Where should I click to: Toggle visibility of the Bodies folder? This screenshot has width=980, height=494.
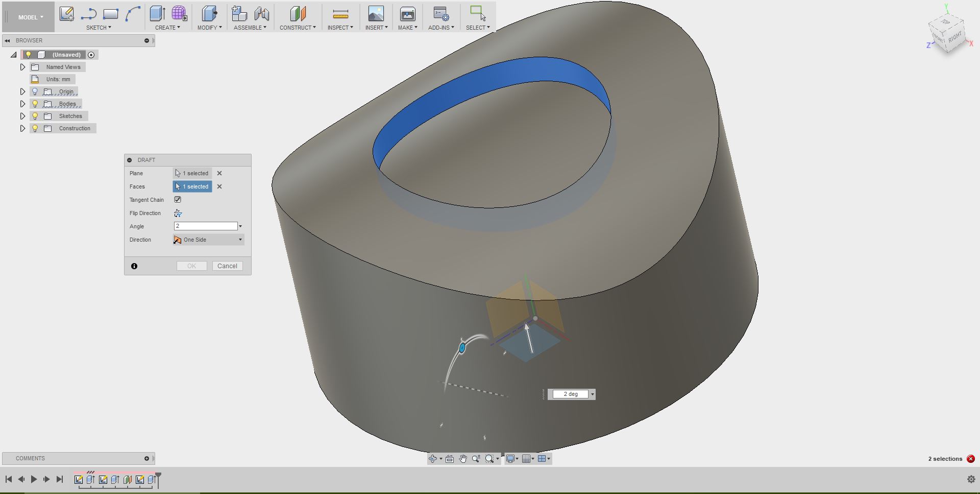click(34, 103)
